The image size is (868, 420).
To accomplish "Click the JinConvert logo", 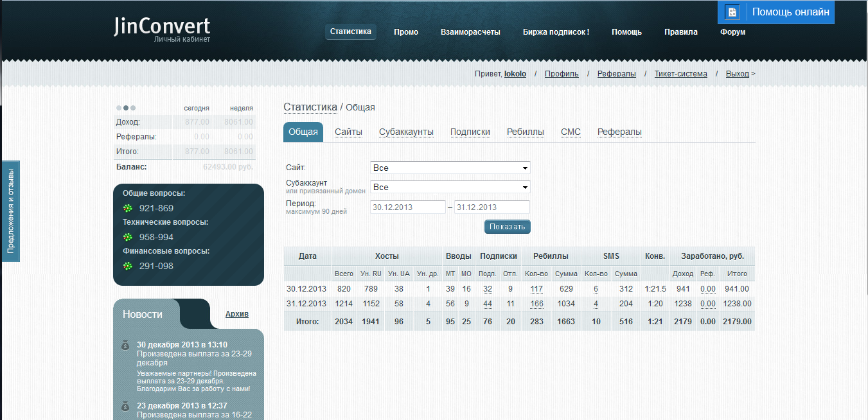I will coord(162,28).
